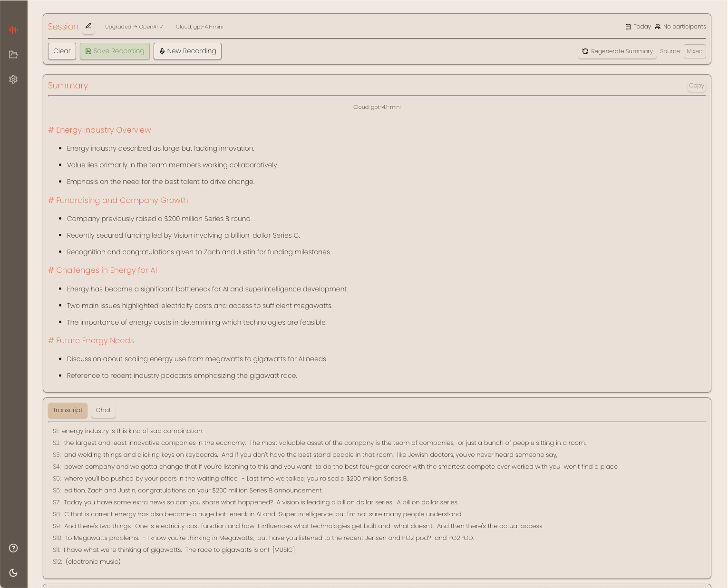Open settings using the gear icon
Viewport: 728px width, 588px height.
click(x=13, y=79)
